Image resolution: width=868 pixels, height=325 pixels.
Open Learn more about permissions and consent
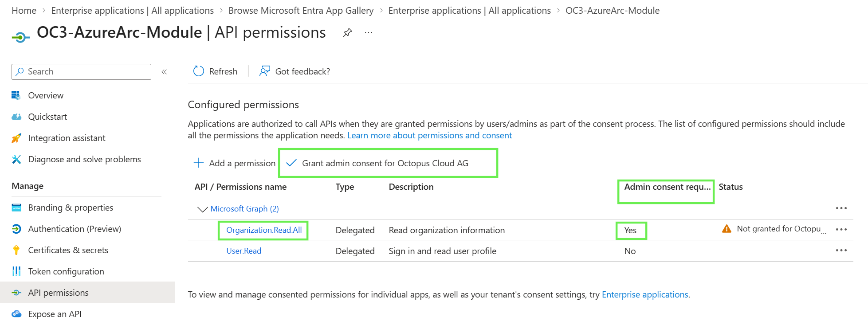pyautogui.click(x=429, y=135)
